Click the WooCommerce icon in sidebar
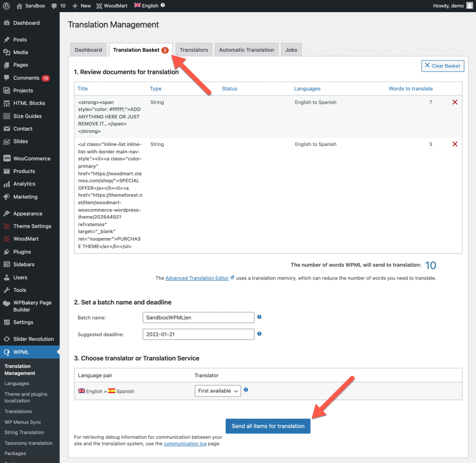The height and width of the screenshot is (463, 476). coord(7,158)
